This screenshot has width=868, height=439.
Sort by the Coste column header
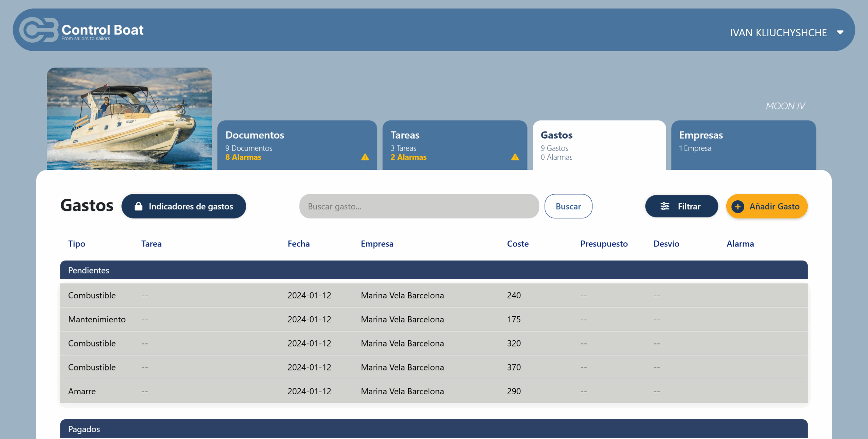(x=517, y=244)
